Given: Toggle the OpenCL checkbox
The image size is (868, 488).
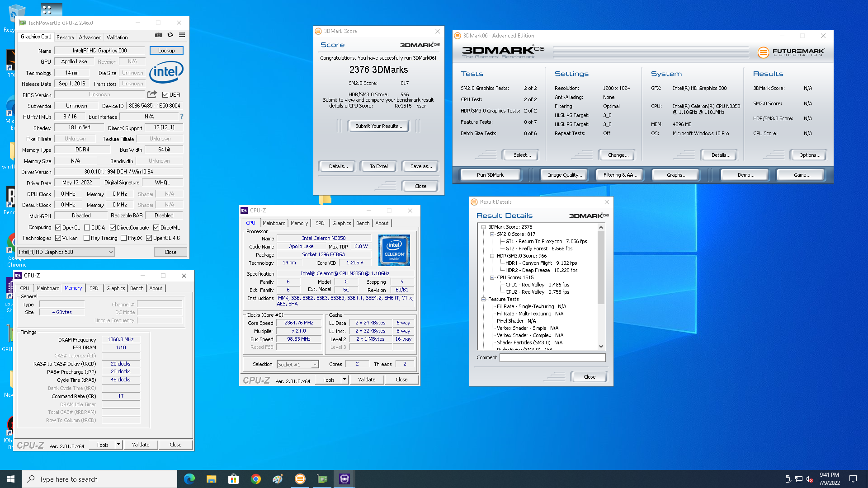Looking at the screenshot, I should click(58, 228).
